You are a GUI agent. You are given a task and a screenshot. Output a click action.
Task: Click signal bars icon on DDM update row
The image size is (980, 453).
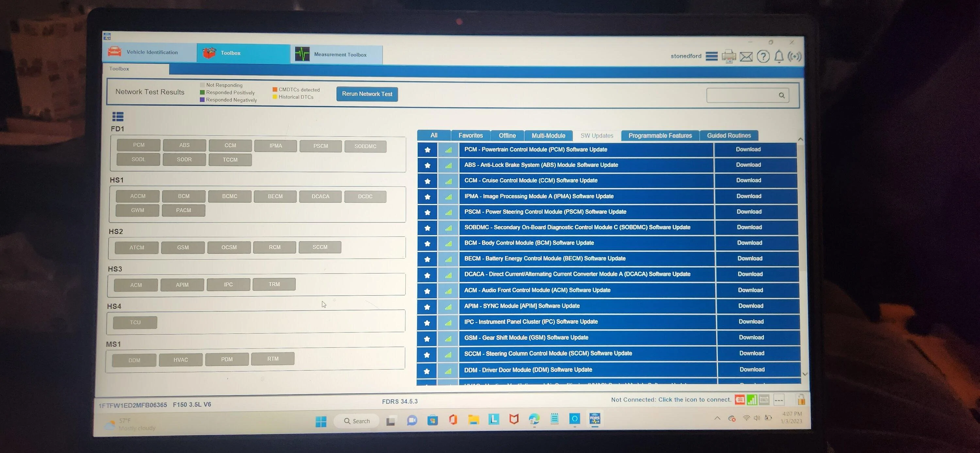[x=448, y=371]
